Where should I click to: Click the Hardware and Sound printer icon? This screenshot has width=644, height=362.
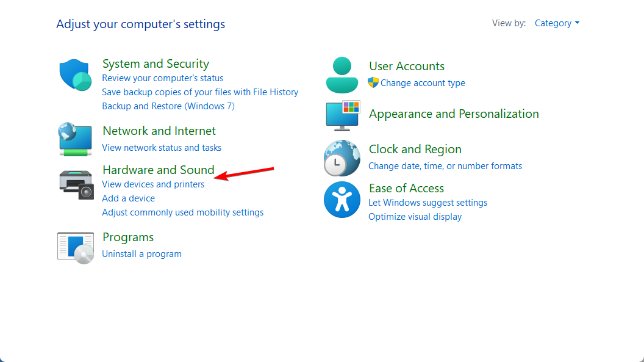click(x=76, y=184)
